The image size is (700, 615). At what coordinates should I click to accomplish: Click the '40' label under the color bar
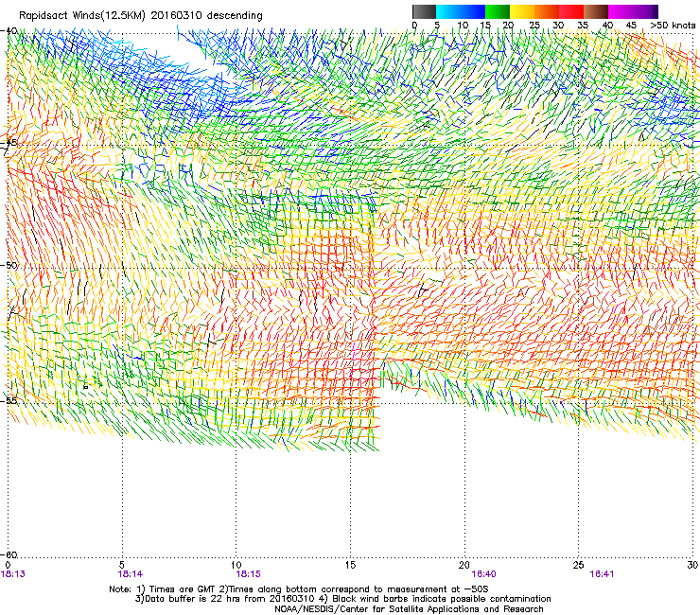607,26
